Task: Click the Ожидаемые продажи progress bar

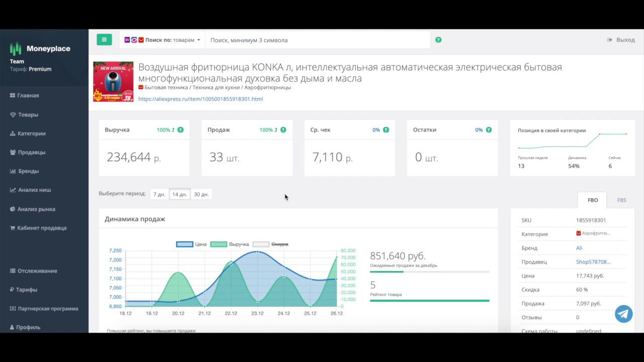Action: click(x=430, y=272)
